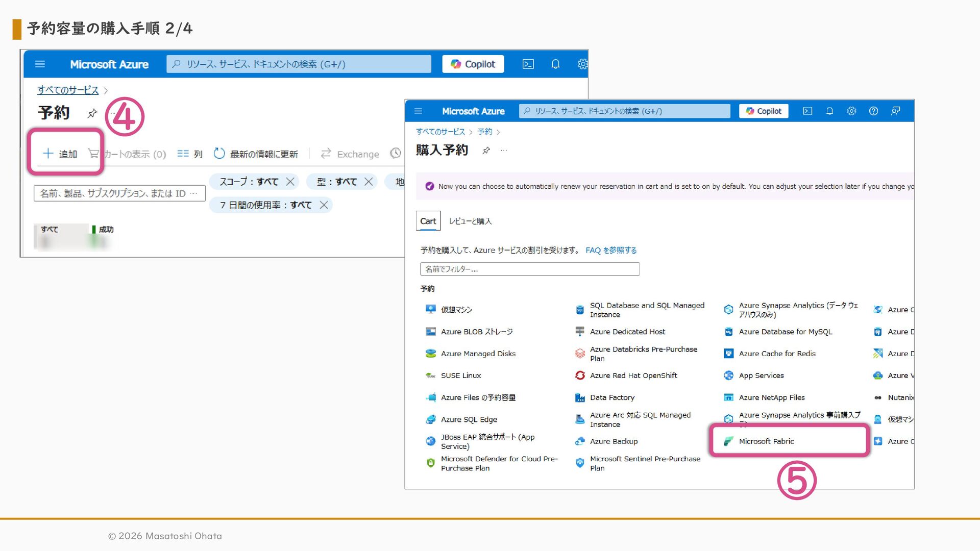This screenshot has width=980, height=551.
Task: Open the hamburger menu in left Azure portal
Action: pos(40,64)
